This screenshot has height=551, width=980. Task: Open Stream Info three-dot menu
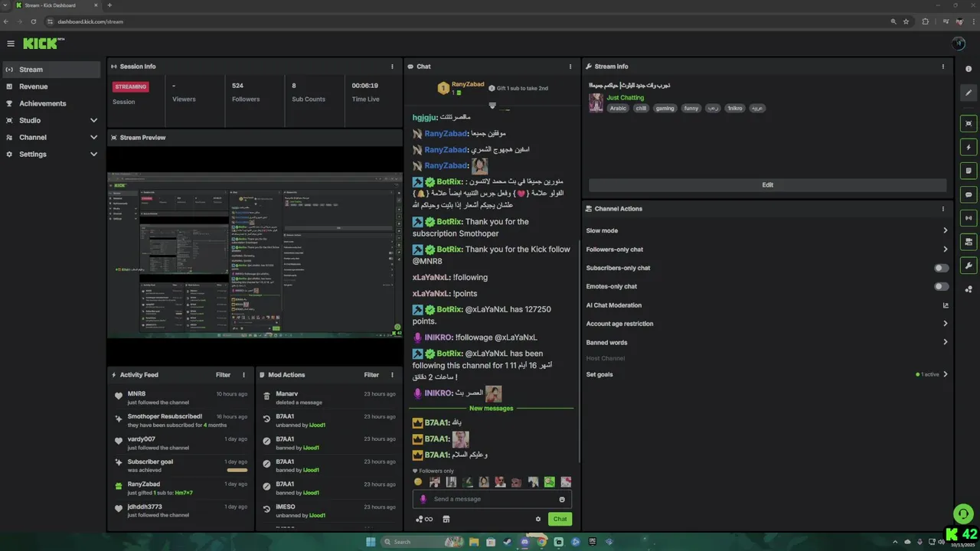click(943, 67)
